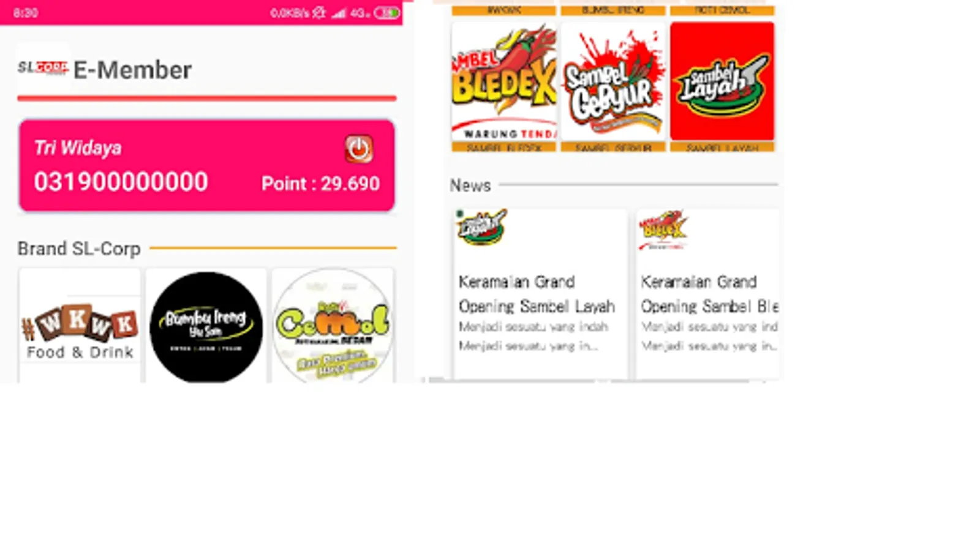Click the Keramaian Grand Opening Sambel Layah headline
980x551 pixels.
(x=537, y=294)
